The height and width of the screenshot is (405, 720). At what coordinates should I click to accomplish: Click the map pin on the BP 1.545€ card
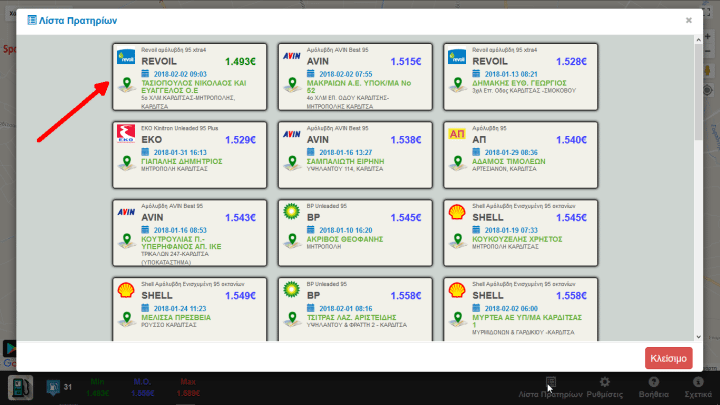click(292, 241)
